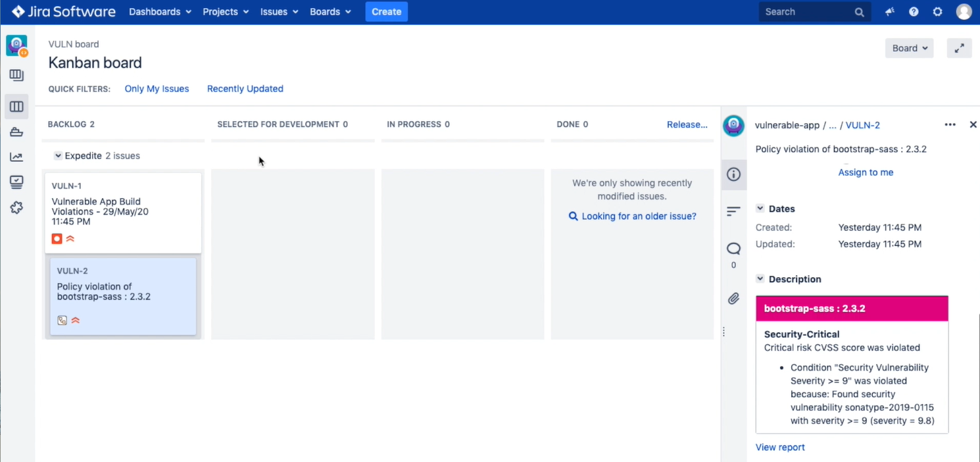
Task: Click the magnifier icon in the search box
Action: [859, 12]
